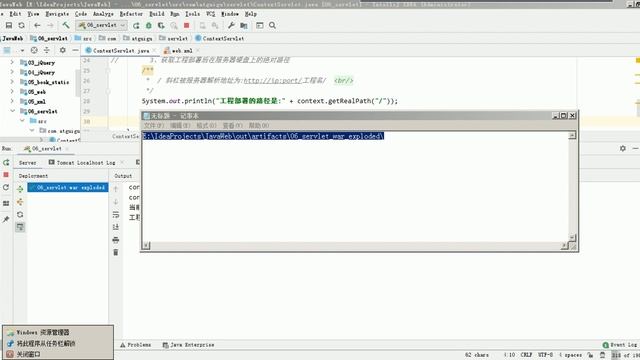Open the Edit menu
Screen dimensions: 640x360
(15, 13)
